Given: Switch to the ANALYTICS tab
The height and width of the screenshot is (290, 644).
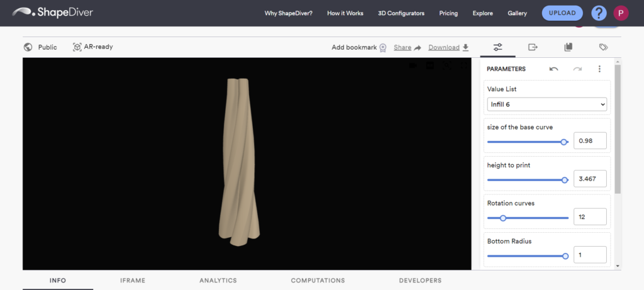Looking at the screenshot, I should click(218, 281).
